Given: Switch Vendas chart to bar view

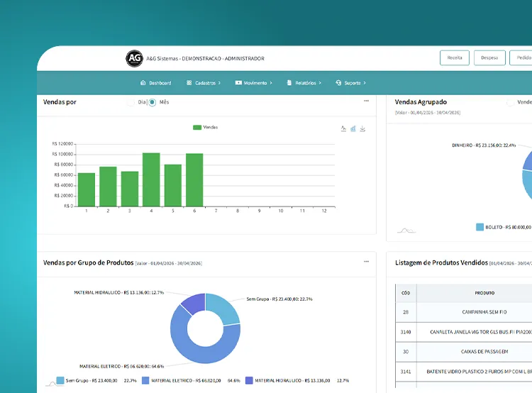Looking at the screenshot, I should tap(353, 128).
